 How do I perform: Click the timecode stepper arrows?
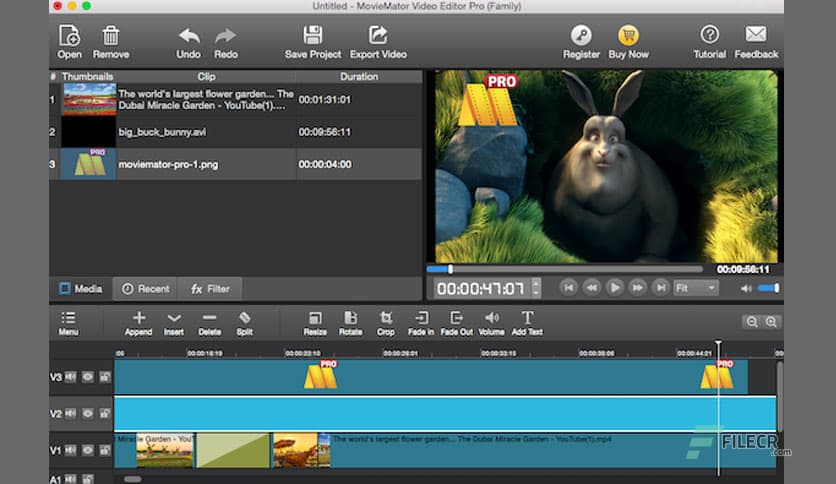(536, 288)
